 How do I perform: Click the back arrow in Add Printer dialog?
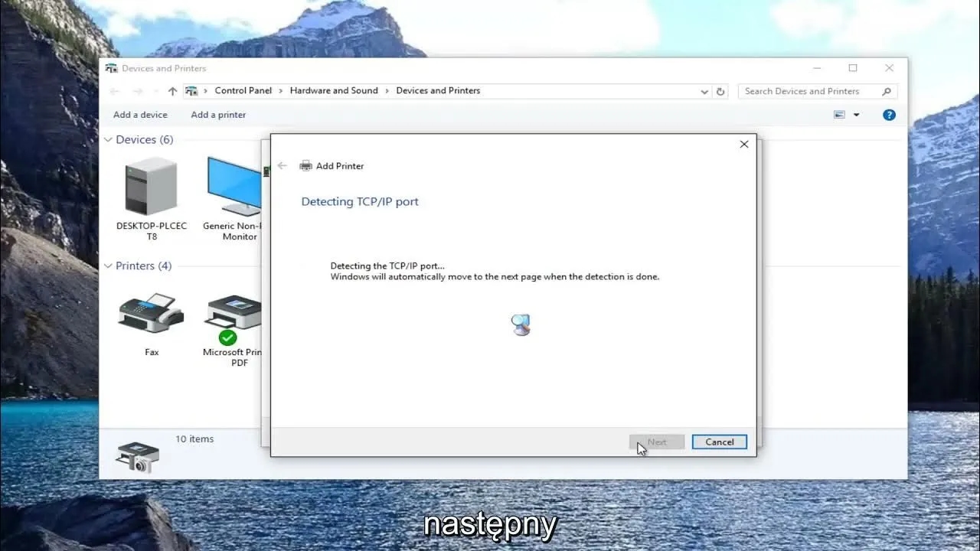[x=282, y=165]
